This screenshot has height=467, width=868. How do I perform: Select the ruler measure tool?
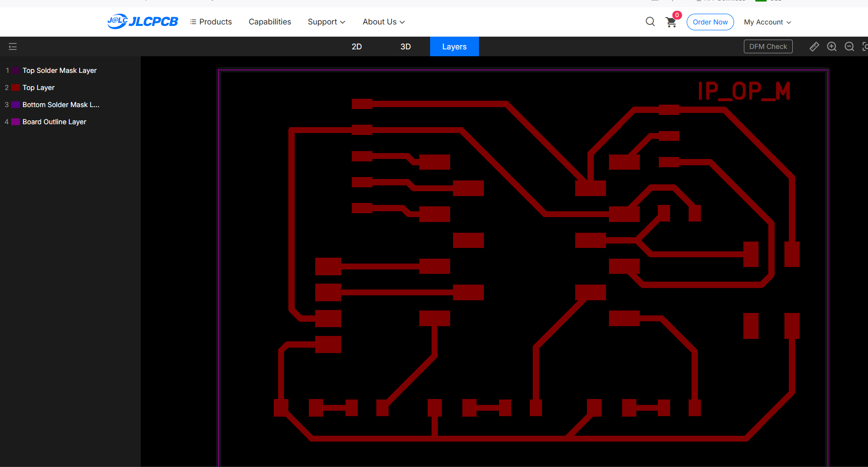click(x=814, y=46)
